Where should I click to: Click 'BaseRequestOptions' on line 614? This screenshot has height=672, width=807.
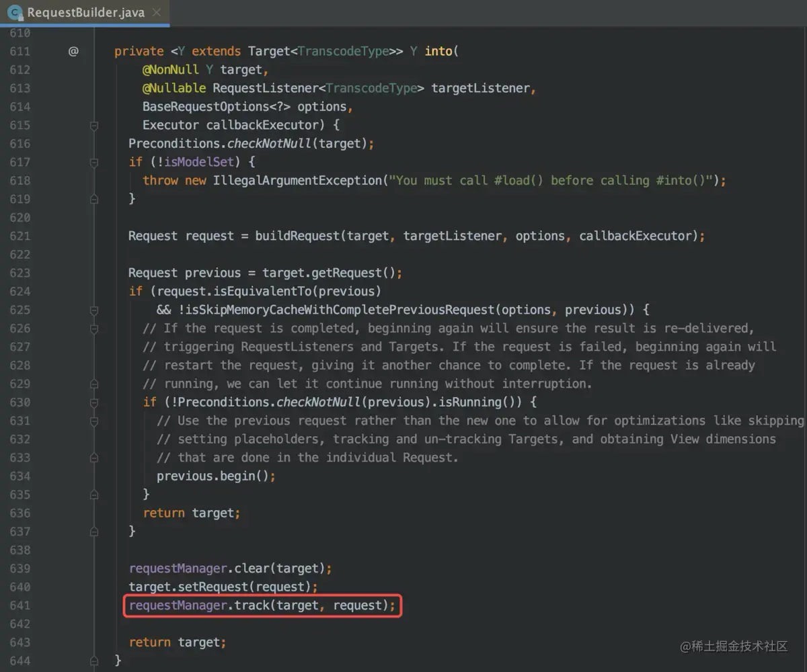tap(206, 106)
